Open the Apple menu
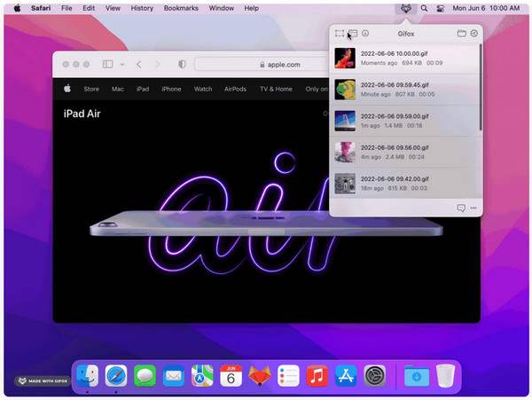Viewport: 532px width, 400px height. [x=17, y=8]
